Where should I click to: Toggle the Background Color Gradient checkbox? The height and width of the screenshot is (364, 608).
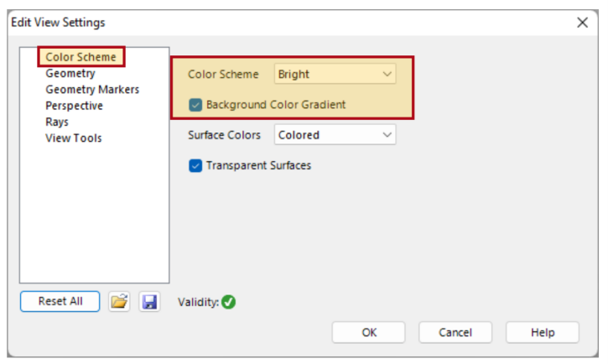195,105
